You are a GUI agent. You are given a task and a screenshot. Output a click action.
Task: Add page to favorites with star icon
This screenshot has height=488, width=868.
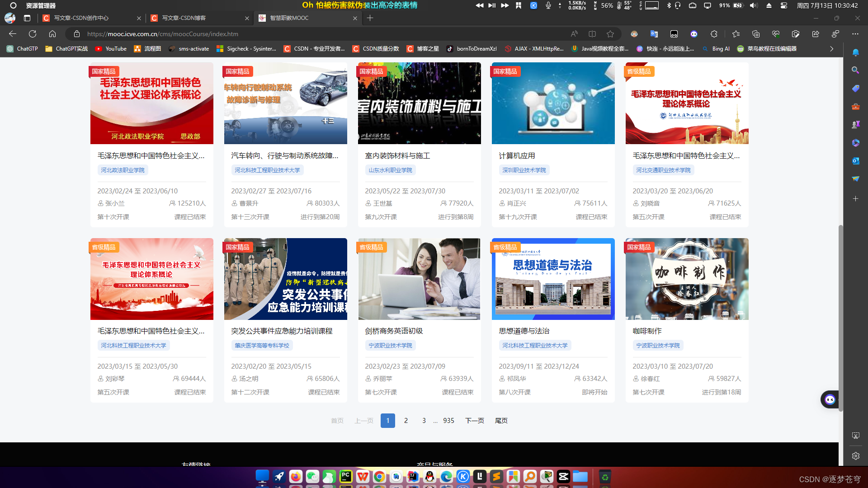(x=610, y=34)
